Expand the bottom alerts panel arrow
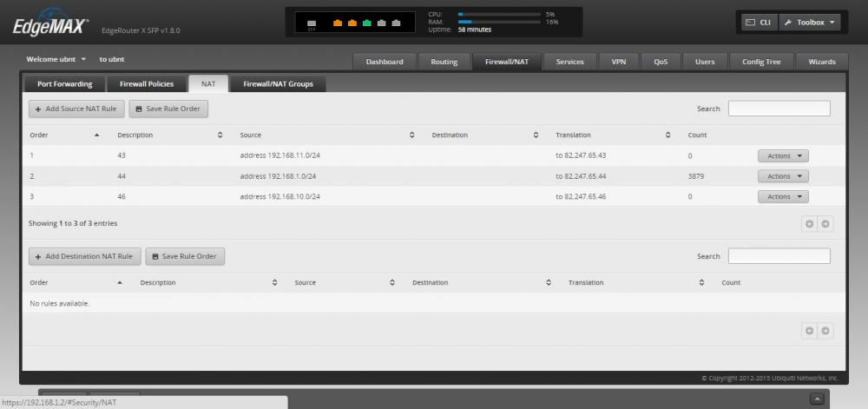 click(x=817, y=399)
